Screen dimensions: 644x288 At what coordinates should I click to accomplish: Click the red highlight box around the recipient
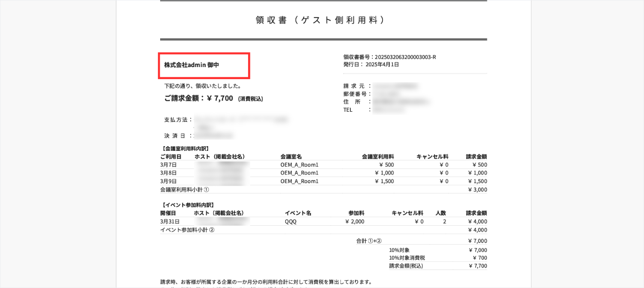[x=204, y=65]
